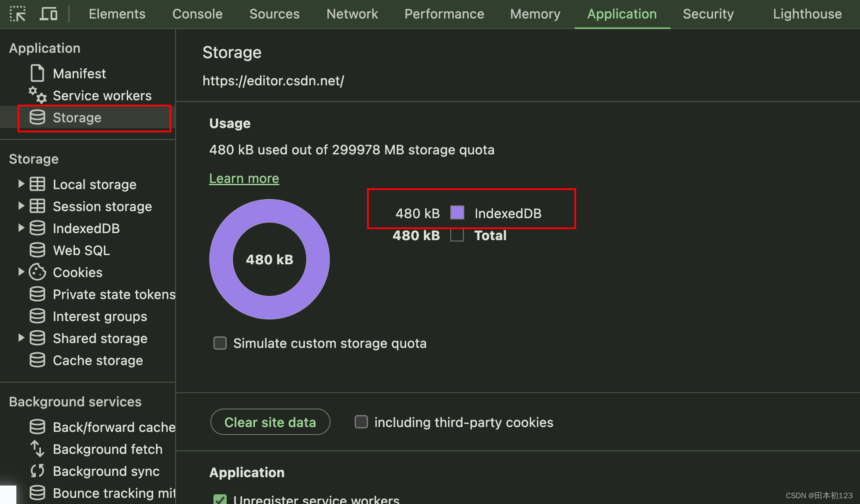Open the Learn more link
The width and height of the screenshot is (860, 504).
tap(244, 178)
